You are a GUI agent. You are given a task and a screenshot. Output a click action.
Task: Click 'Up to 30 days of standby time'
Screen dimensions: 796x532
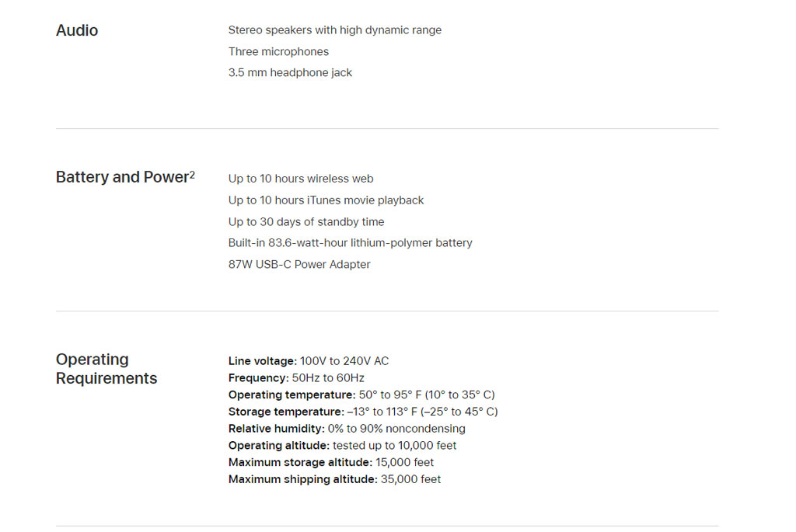point(306,221)
